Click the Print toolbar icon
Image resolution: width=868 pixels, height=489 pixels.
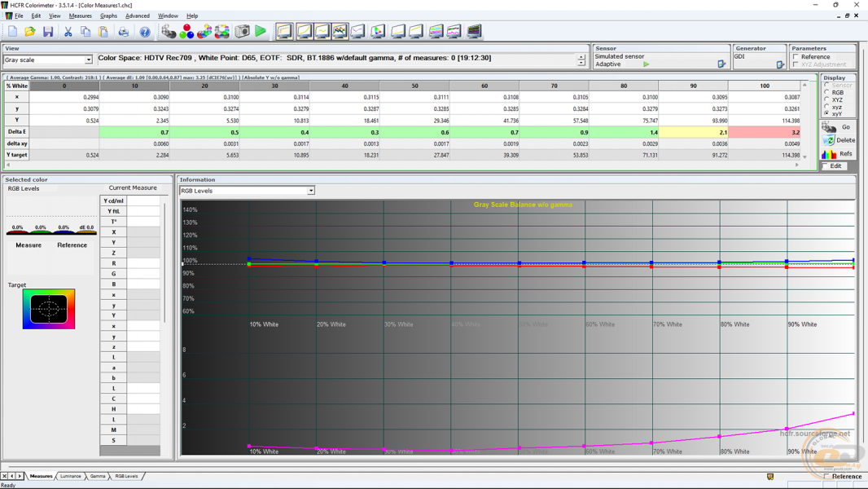pyautogui.click(x=124, y=32)
